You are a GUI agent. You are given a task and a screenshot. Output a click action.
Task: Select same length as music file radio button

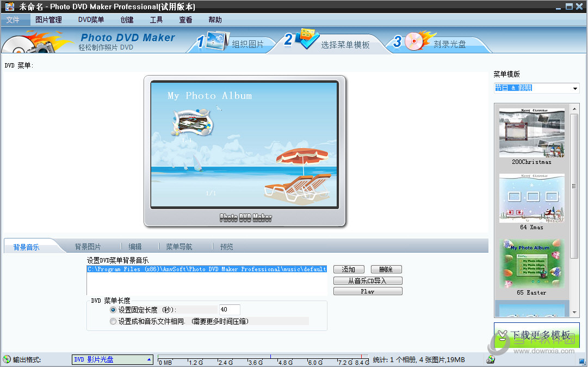click(113, 321)
